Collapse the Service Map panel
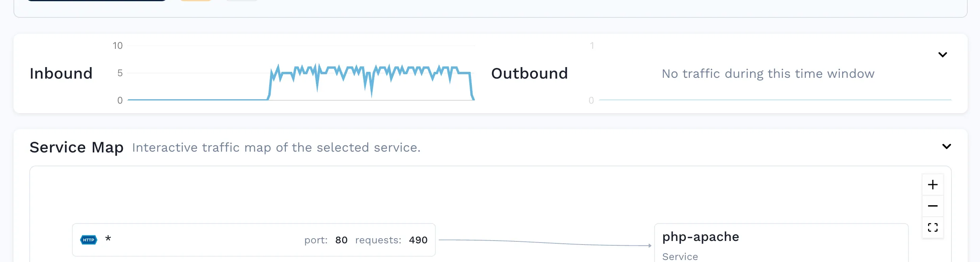This screenshot has height=262, width=980. click(947, 146)
